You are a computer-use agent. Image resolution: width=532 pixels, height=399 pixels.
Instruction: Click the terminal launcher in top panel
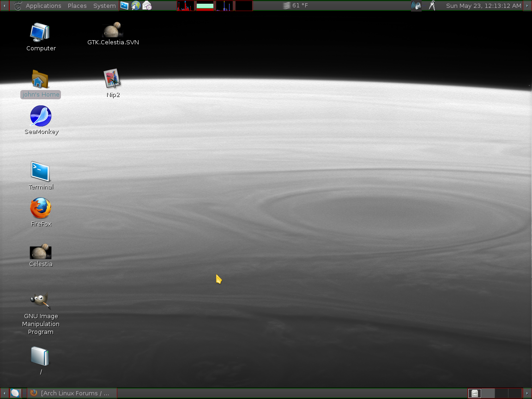[125, 6]
